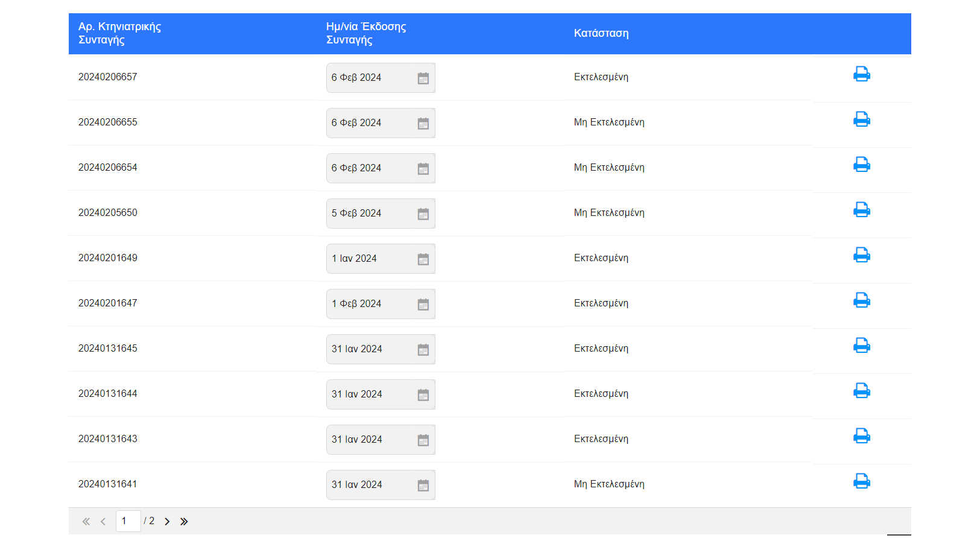Print prescription 20240201649

pos(861,255)
